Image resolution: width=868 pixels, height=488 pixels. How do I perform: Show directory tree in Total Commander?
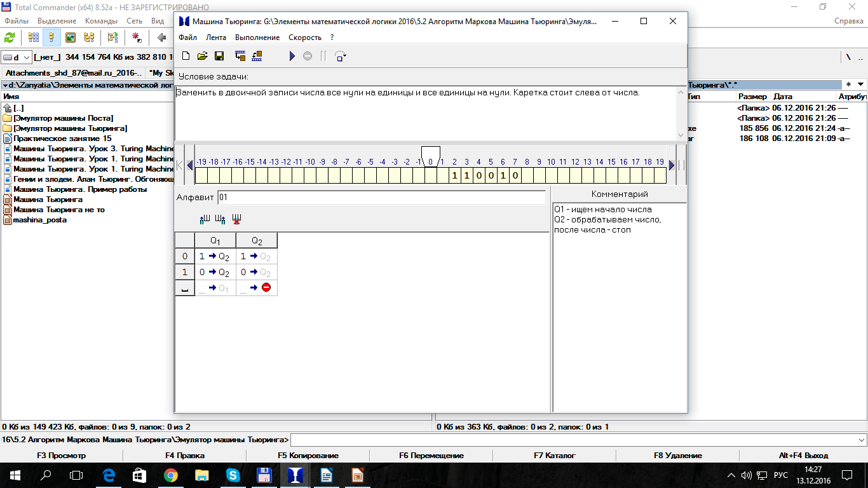90,37
